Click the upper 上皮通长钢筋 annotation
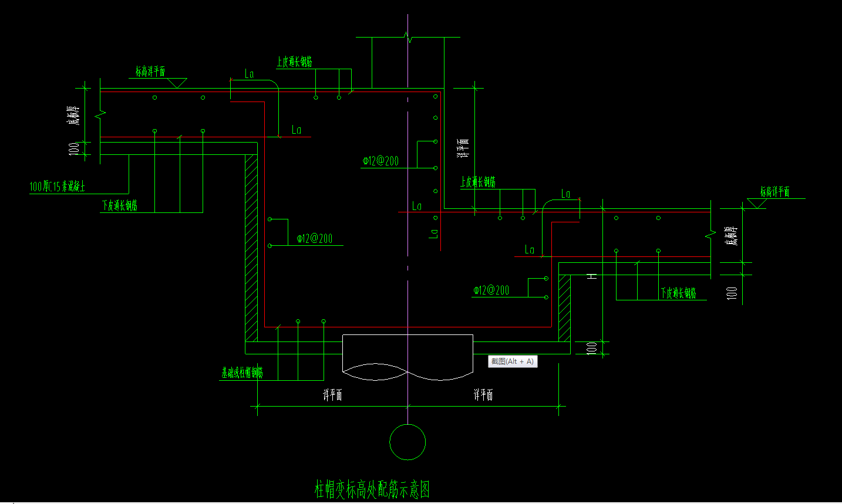 click(x=295, y=62)
